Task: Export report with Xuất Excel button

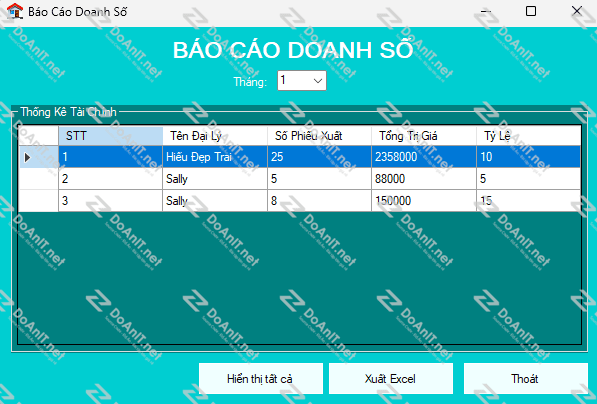Action: [391, 378]
